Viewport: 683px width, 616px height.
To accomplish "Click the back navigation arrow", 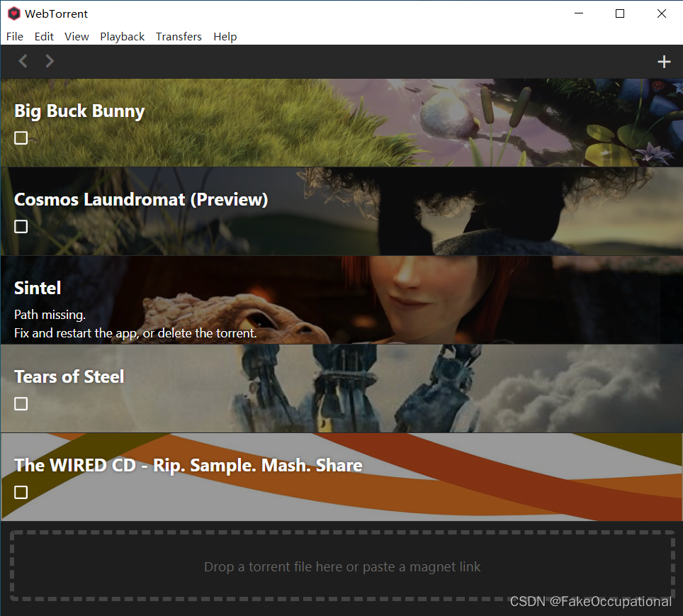I will point(23,61).
